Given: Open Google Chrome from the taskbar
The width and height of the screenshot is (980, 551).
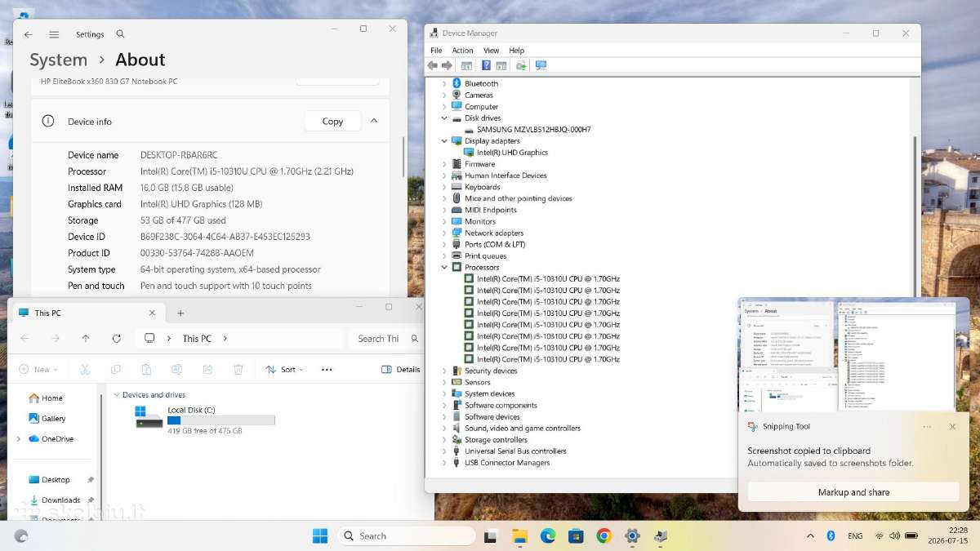Looking at the screenshot, I should 604,535.
